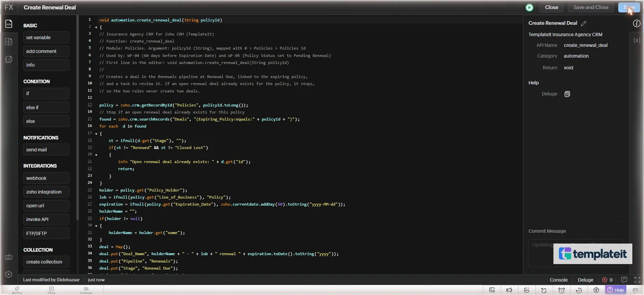The image size is (644, 295).
Task: Click Save and Close
Action: [591, 7]
